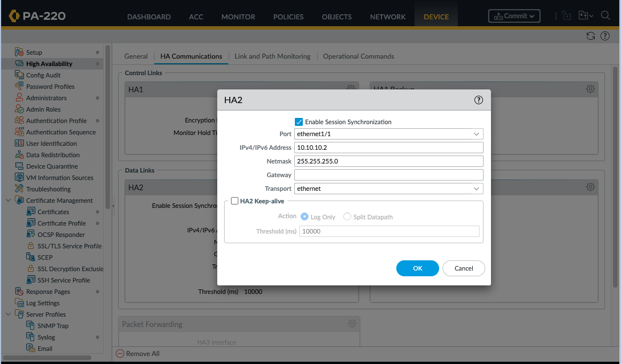Click Remove All at bottom

[x=138, y=354]
